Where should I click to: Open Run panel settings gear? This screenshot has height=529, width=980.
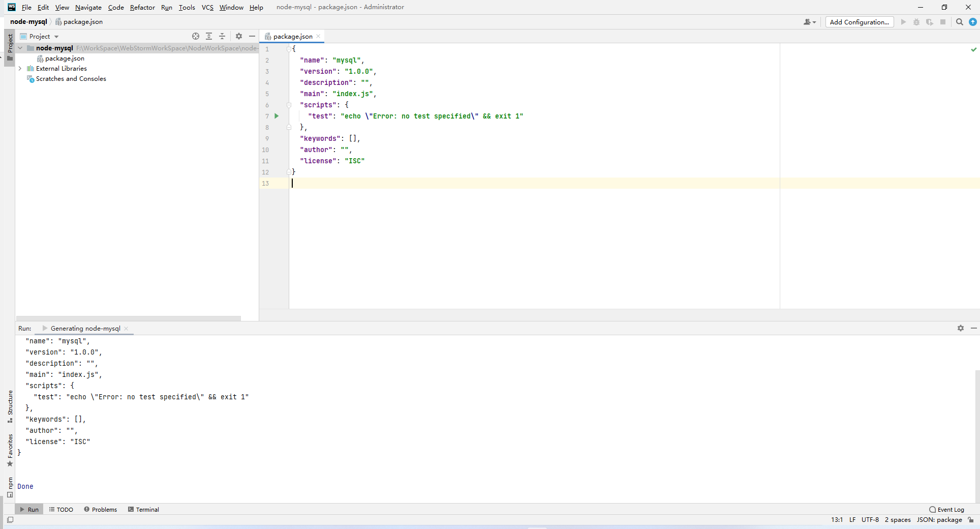pyautogui.click(x=960, y=328)
